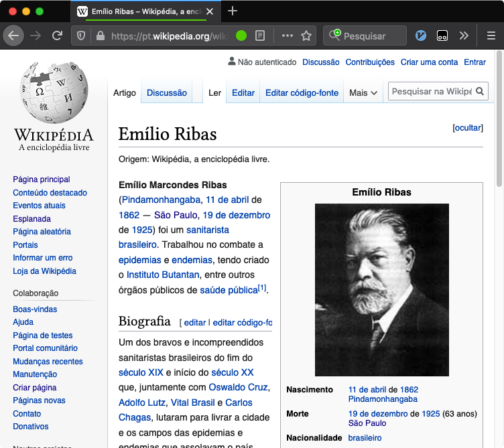Go to Página principal in sidebar
This screenshot has height=448, width=504.
(42, 179)
